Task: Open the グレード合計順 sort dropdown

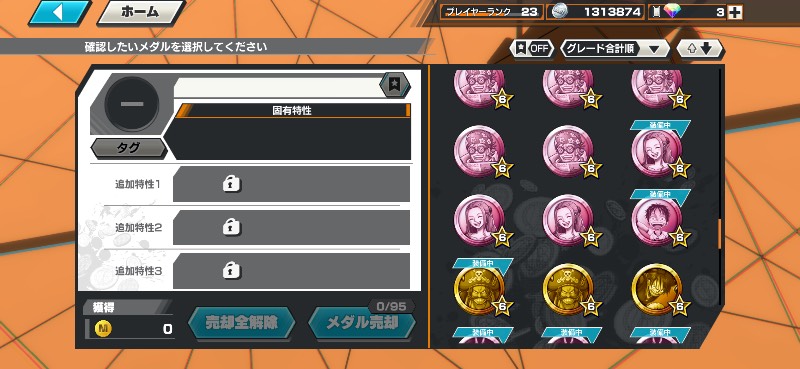Action: 614,48
